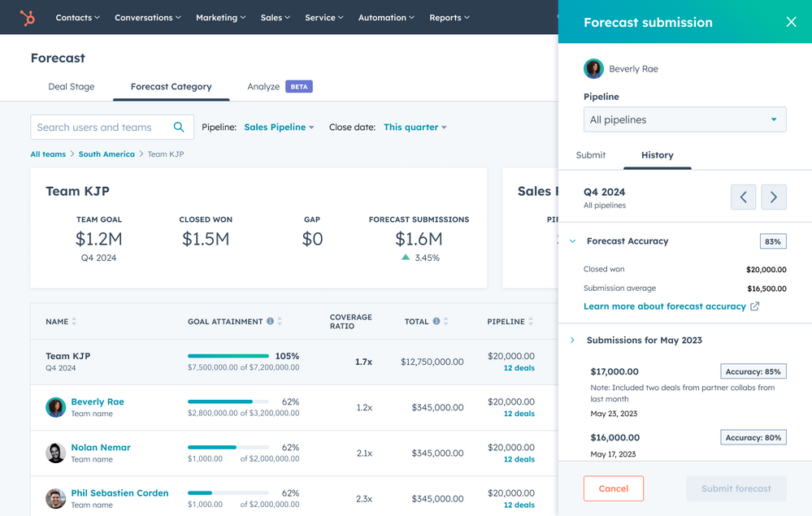Click Phil Sebastien Corden's avatar photo

coord(55,498)
